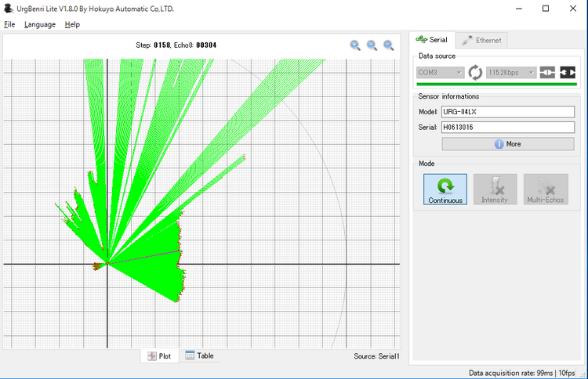
Task: Toggle Intensity mode
Action: point(495,189)
